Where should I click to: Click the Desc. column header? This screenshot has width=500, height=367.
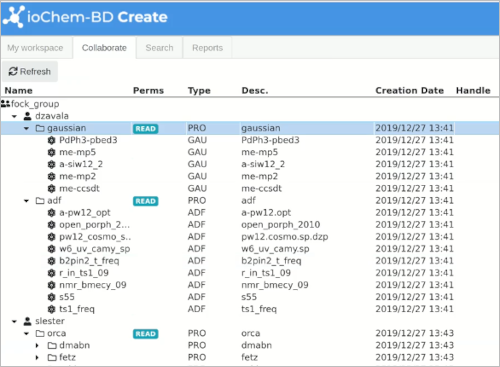pyautogui.click(x=255, y=91)
